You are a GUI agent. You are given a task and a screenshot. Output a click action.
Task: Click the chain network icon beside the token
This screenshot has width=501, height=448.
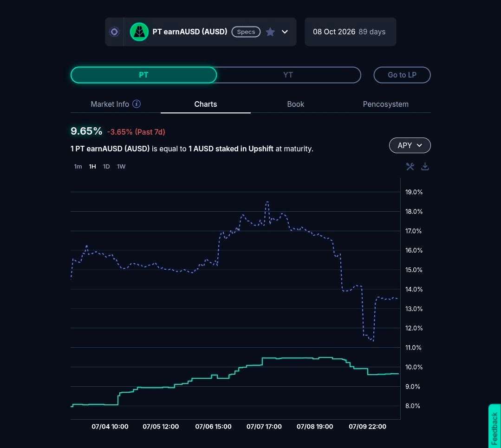click(114, 32)
